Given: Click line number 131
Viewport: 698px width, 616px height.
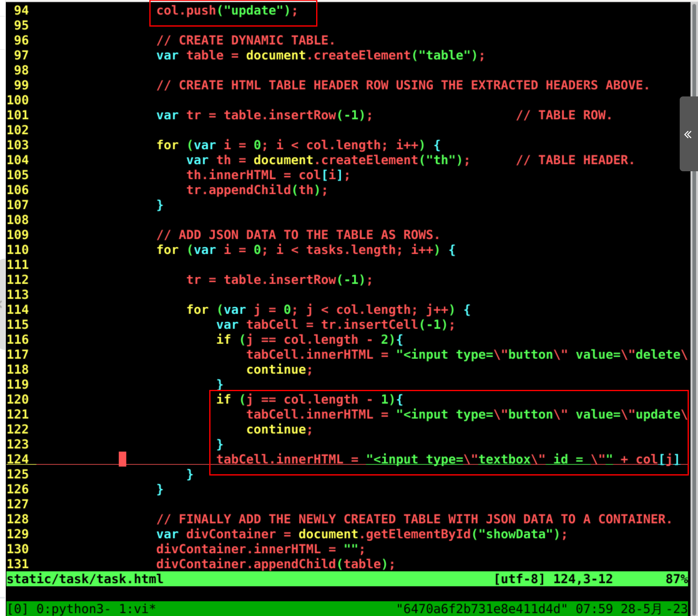Looking at the screenshot, I should 17,564.
